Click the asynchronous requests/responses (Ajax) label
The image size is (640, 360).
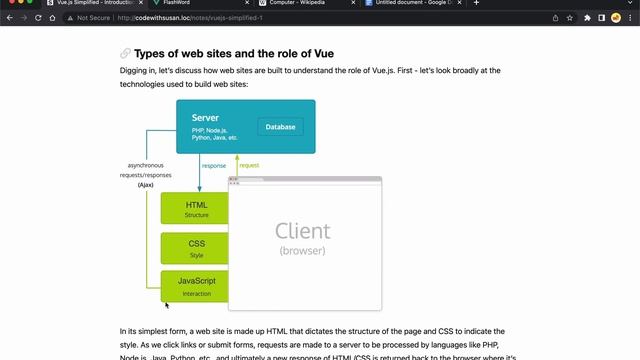(x=145, y=175)
